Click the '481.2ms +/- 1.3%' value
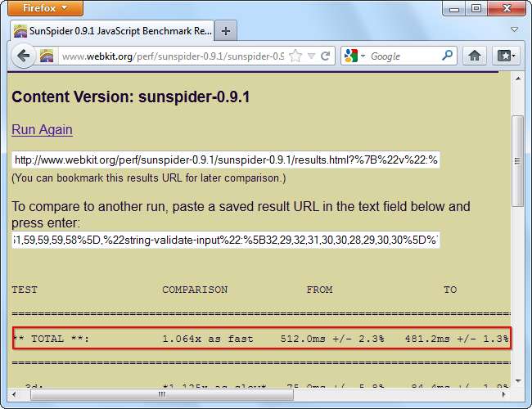Screen dimensions: 532x409 [x=457, y=339]
